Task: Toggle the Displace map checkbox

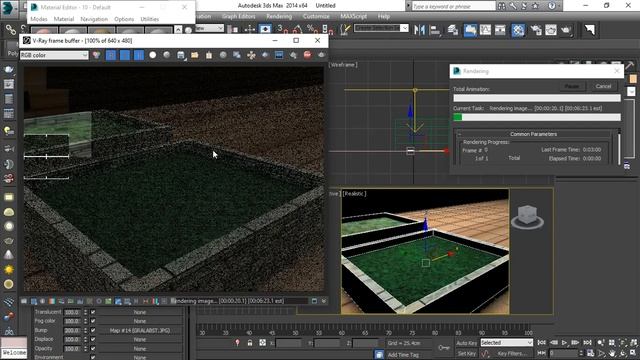Action: click(x=93, y=339)
